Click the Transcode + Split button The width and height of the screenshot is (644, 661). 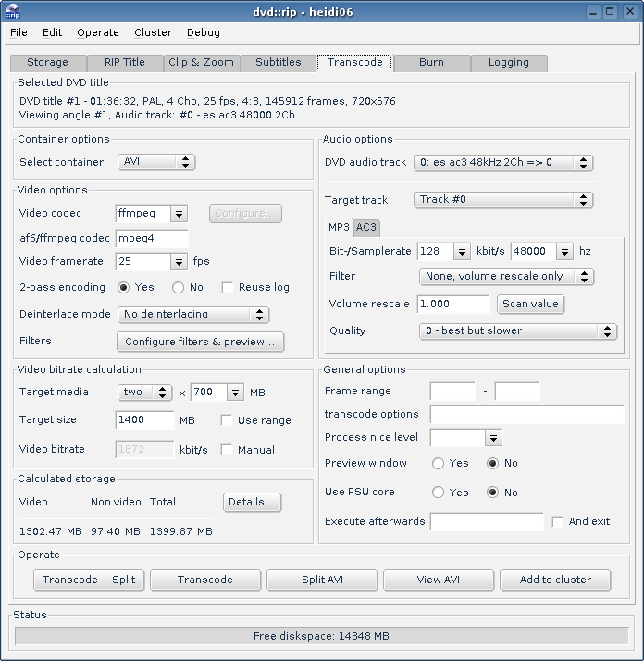[89, 580]
